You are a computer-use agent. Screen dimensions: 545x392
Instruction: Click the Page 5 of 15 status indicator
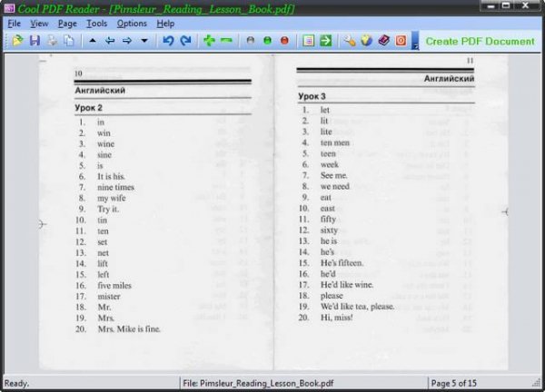click(461, 383)
